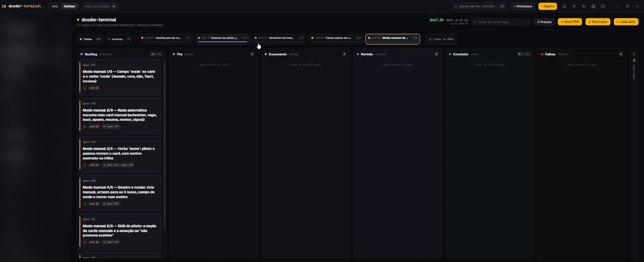
Task: Click the dcoder-terminal logo in title bar
Action: pos(21,6)
